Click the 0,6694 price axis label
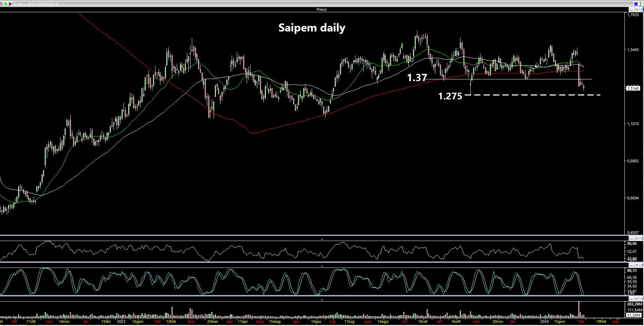Image resolution: width=644 pixels, height=326 pixels. pyautogui.click(x=633, y=198)
